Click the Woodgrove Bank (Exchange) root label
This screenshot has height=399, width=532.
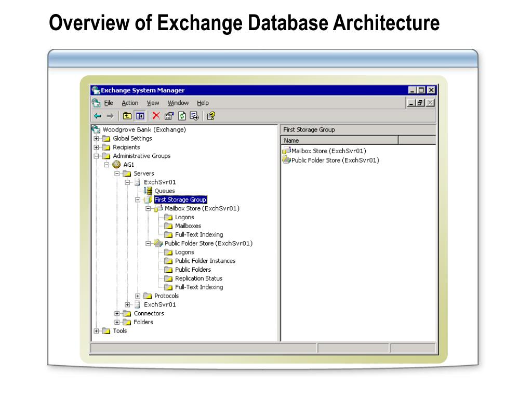point(144,129)
